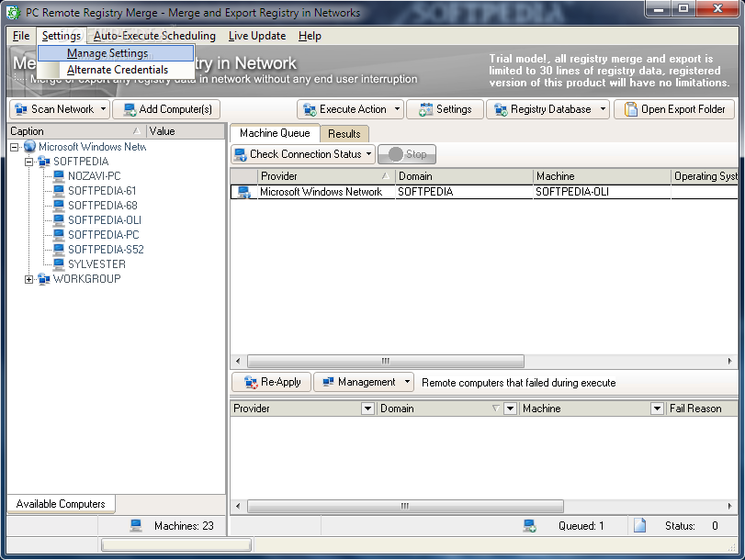Click the SYLVESTER computer icon
The height and width of the screenshot is (560, 745).
59,264
